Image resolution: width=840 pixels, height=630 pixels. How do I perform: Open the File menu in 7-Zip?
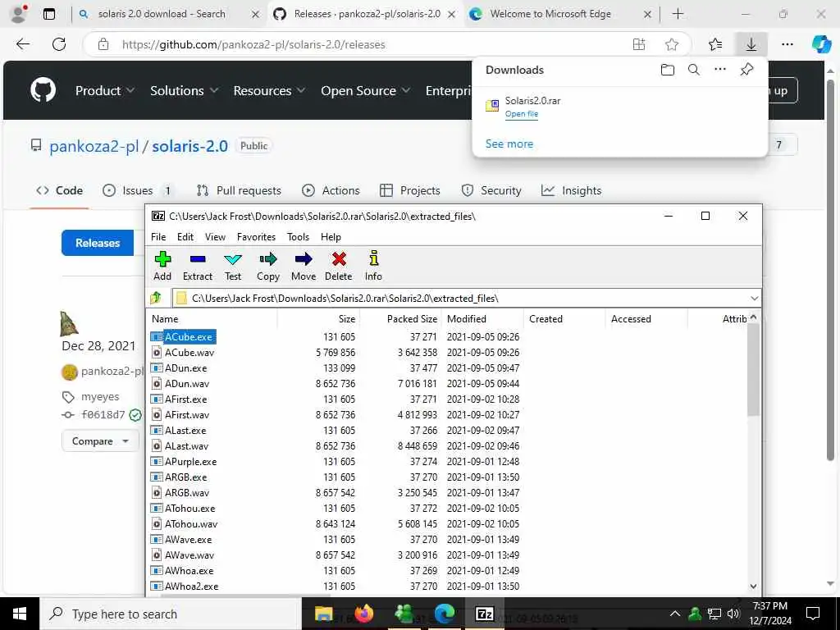158,237
